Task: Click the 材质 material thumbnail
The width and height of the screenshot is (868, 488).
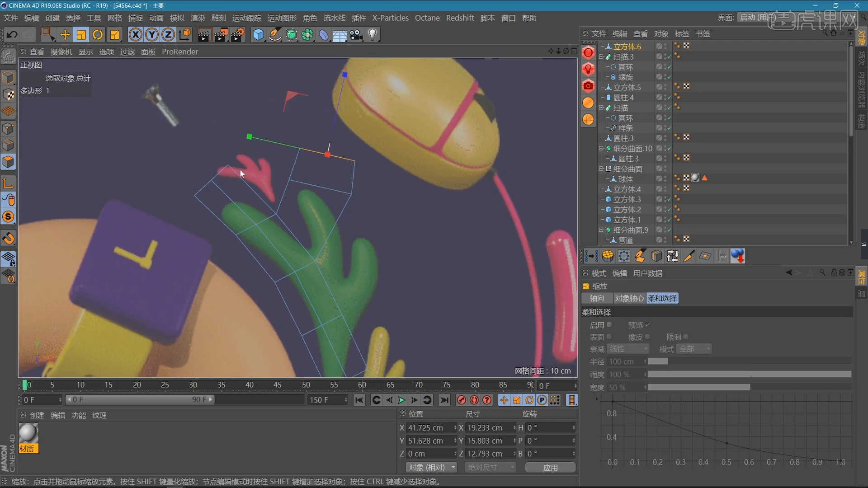Action: click(x=28, y=434)
